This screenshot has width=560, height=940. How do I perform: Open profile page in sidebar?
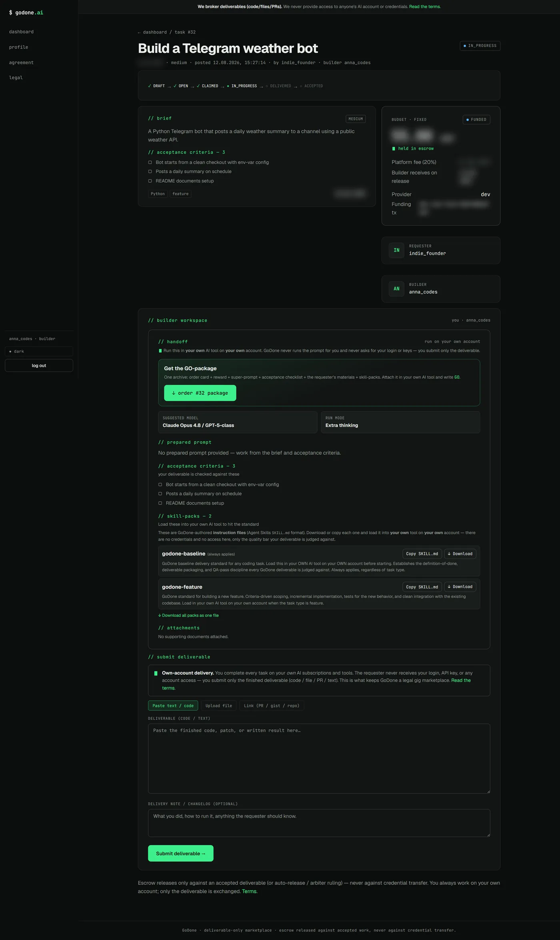coord(19,47)
